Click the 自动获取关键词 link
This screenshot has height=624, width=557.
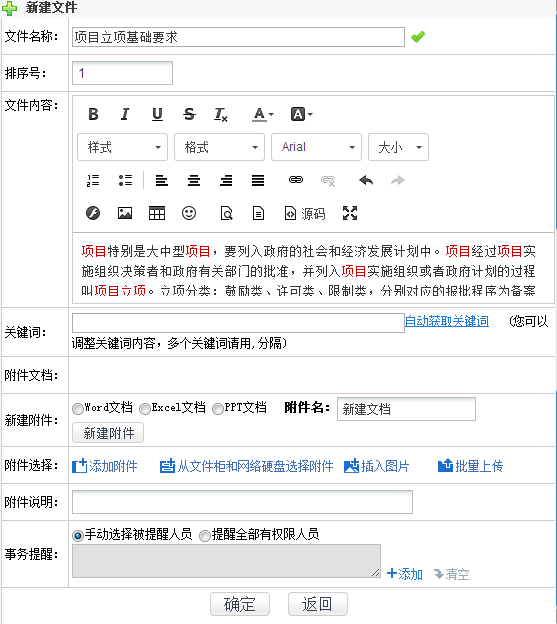click(x=447, y=321)
